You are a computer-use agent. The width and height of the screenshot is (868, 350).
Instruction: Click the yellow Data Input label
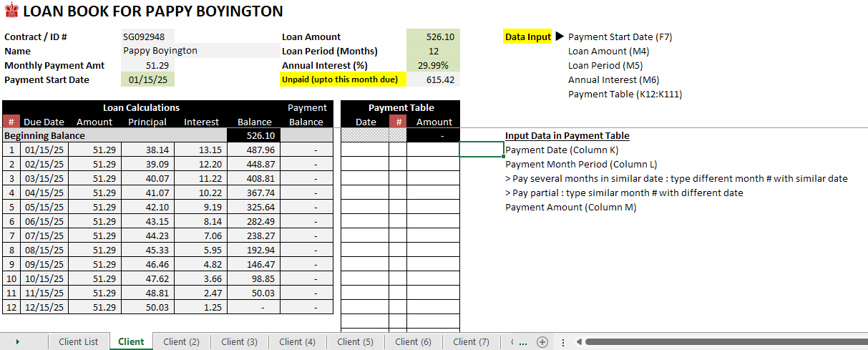(x=528, y=37)
